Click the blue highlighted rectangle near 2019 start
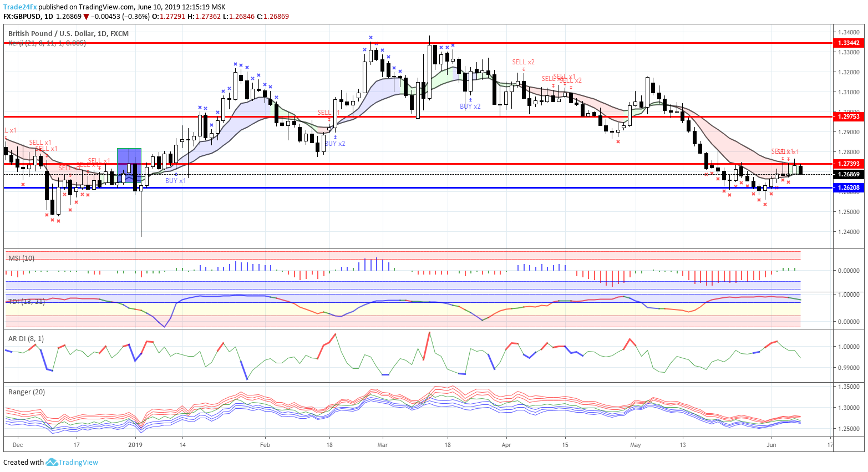868x472 pixels. pyautogui.click(x=129, y=165)
